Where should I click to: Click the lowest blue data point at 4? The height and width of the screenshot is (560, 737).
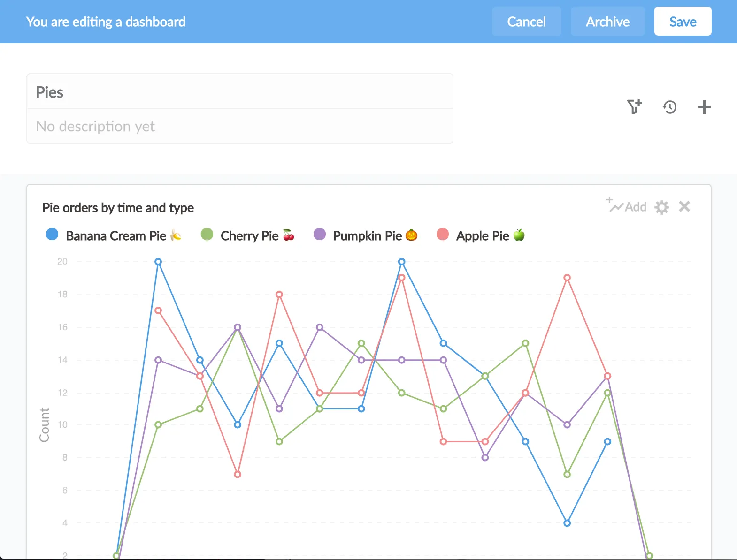[x=567, y=523]
